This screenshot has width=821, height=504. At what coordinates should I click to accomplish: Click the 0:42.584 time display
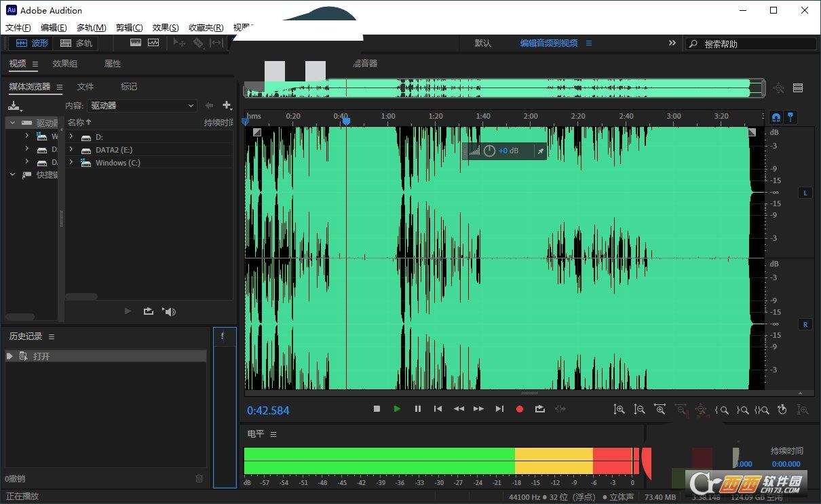pyautogui.click(x=268, y=410)
